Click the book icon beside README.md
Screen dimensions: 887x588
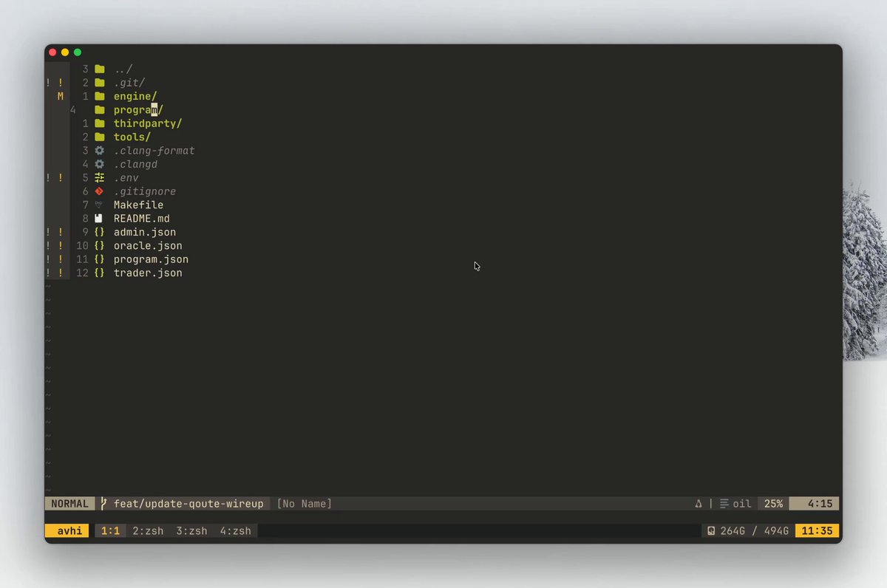pyautogui.click(x=100, y=219)
